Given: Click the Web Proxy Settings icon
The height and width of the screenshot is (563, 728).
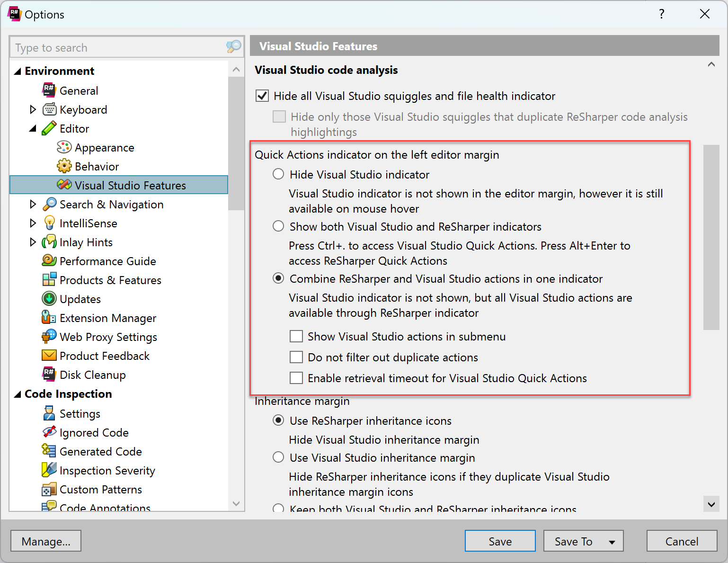Looking at the screenshot, I should click(x=49, y=337).
